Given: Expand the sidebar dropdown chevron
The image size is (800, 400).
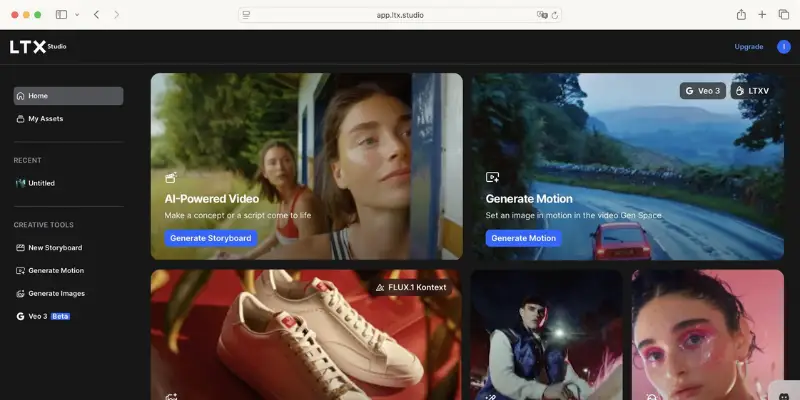Looking at the screenshot, I should (x=77, y=15).
